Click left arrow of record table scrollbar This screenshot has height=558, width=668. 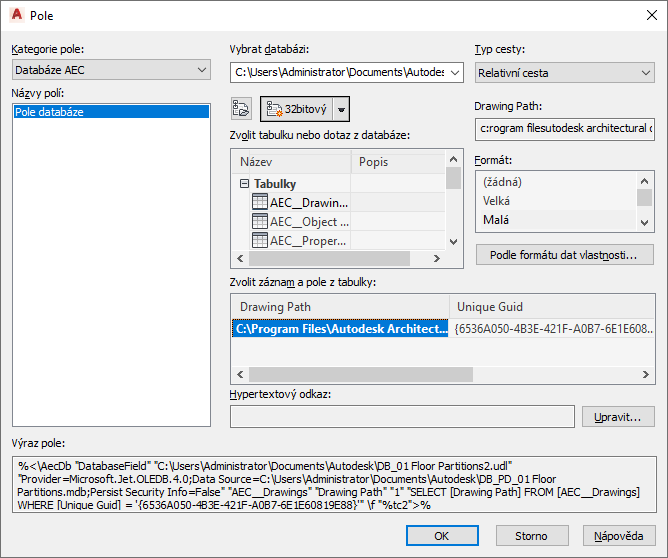[x=240, y=374]
